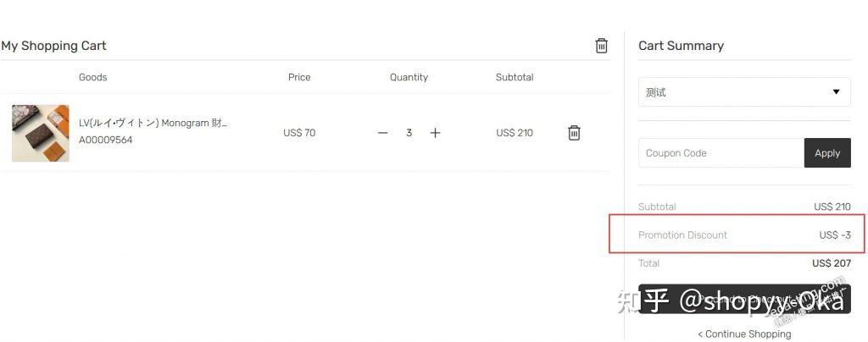Open the 测试 dropdown in Cart Summary
This screenshot has width=868, height=342.
(x=743, y=92)
